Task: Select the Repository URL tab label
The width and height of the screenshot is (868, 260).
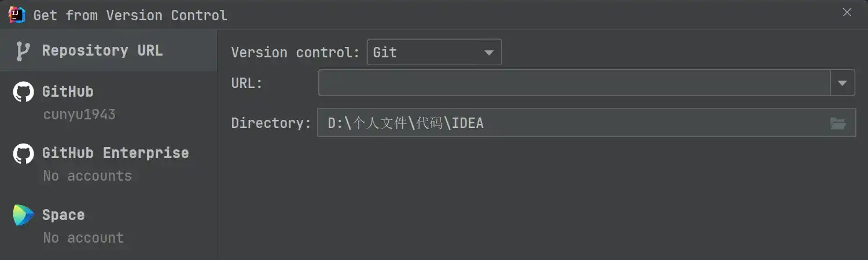Action: pos(102,50)
